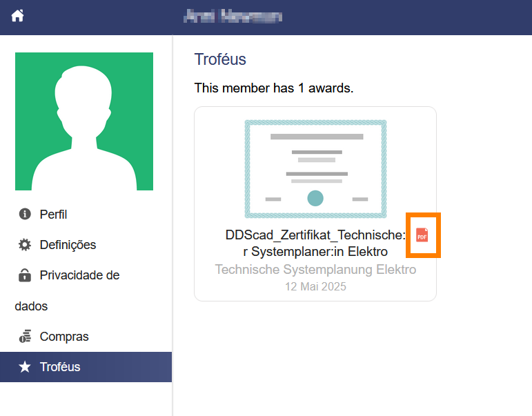Open DDScad_Zertifikat_Technische:r Systemplaner:in Elektro title
This screenshot has width=532, height=416.
[315, 244]
